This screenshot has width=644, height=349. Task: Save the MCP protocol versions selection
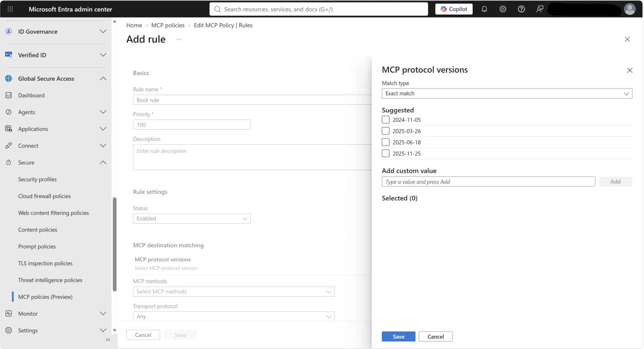398,337
